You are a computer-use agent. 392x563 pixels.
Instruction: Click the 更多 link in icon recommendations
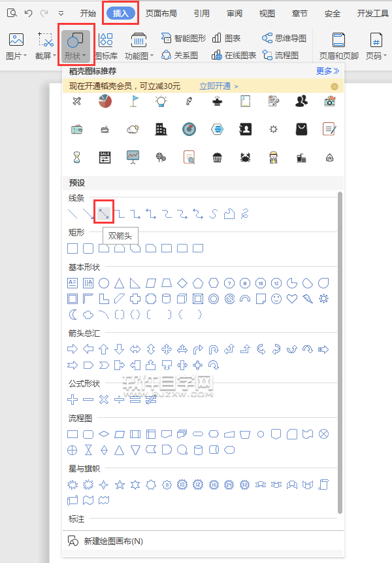327,71
